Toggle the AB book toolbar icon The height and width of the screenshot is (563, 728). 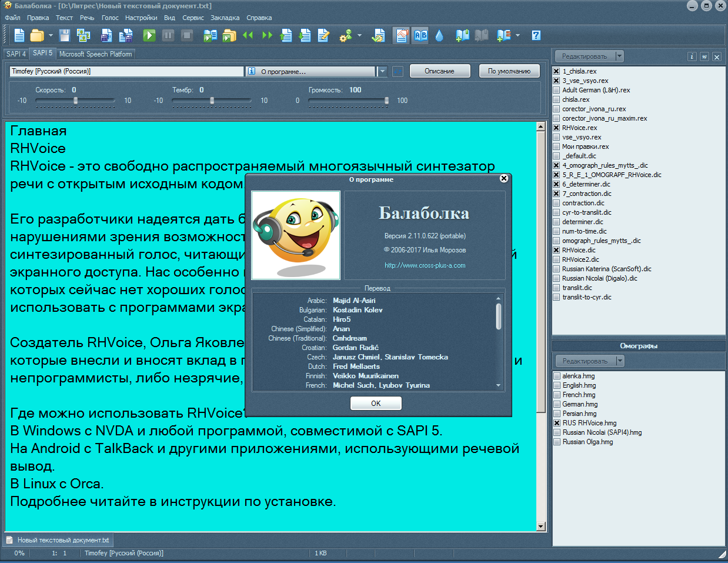[x=420, y=35]
